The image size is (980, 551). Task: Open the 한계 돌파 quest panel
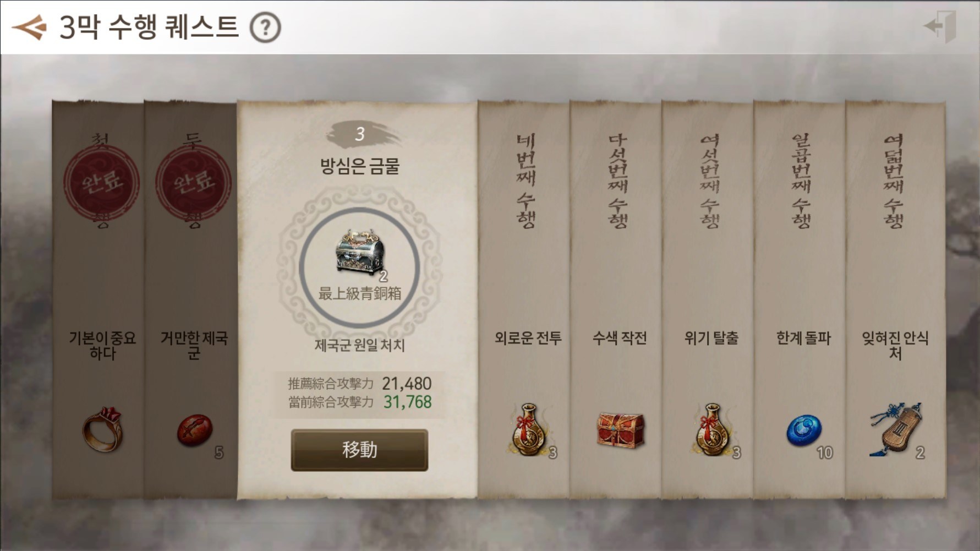point(800,300)
